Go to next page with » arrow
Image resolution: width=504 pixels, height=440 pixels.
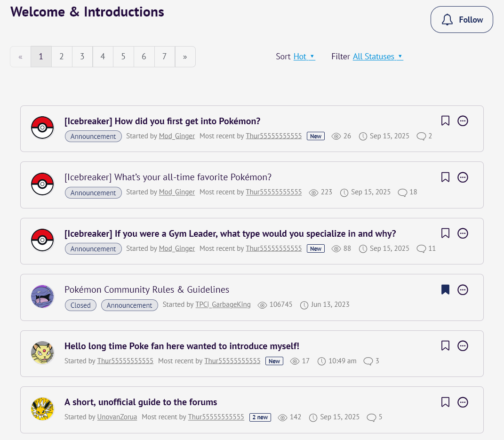[x=185, y=57]
